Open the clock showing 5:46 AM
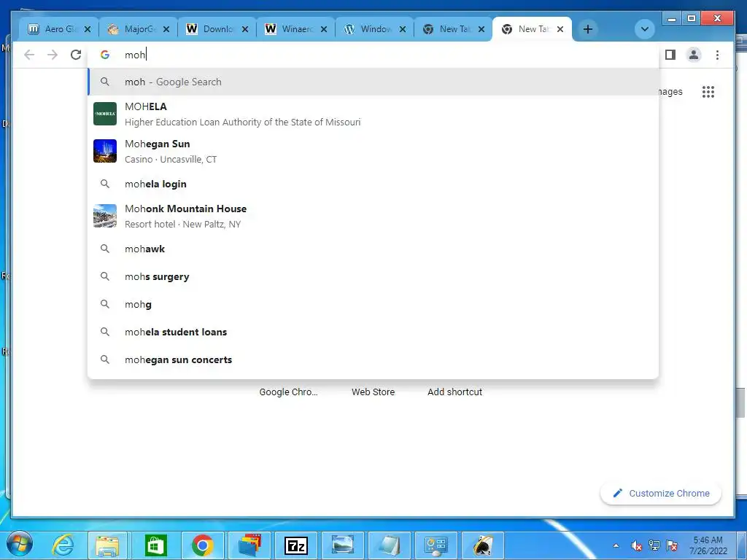The height and width of the screenshot is (560, 747). [708, 545]
